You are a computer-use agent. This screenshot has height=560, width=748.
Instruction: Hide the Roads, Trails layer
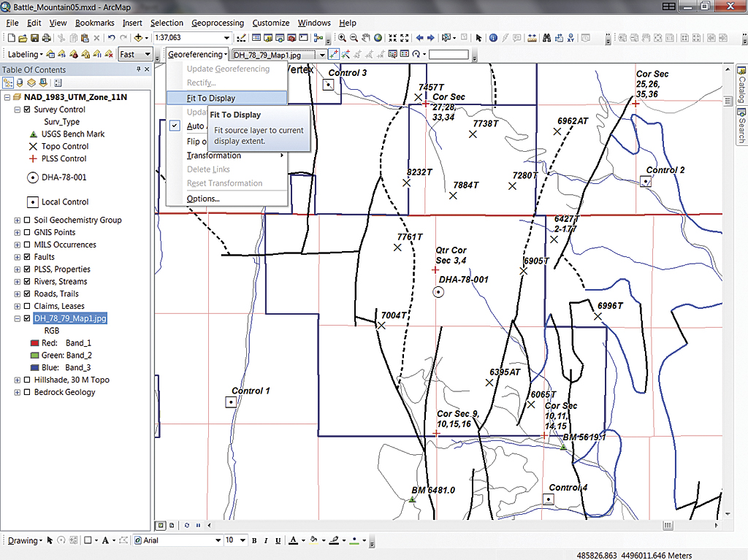(x=27, y=294)
